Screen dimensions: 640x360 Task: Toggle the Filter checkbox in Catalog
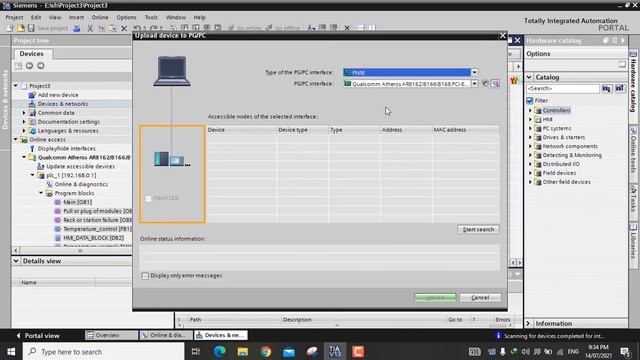point(530,100)
